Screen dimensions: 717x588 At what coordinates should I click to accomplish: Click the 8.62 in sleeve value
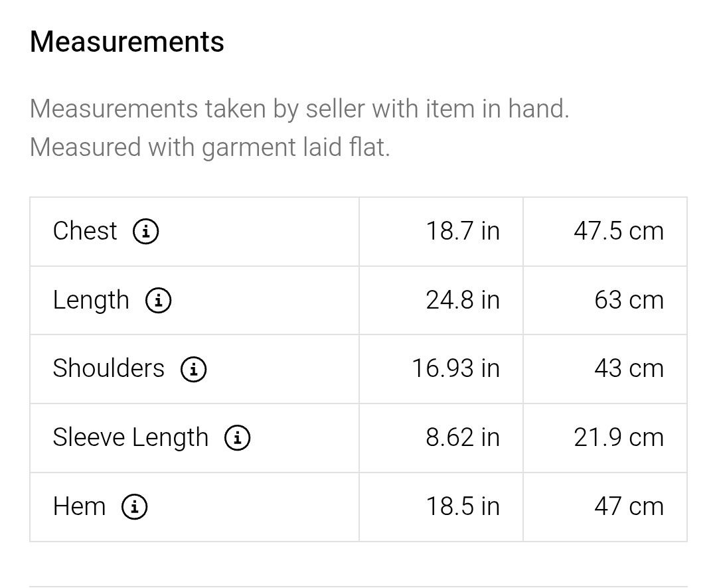463,437
